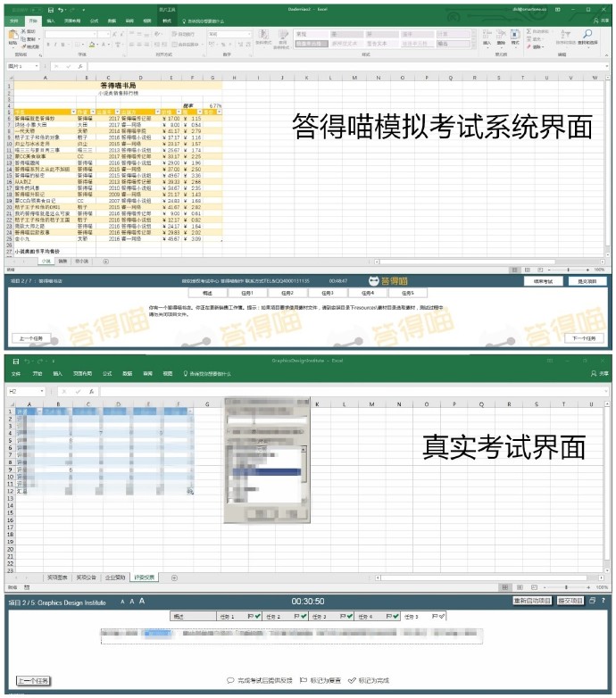Click Save icon in the top Excel window
Viewport: 616px width, 698px height.
click(51, 10)
